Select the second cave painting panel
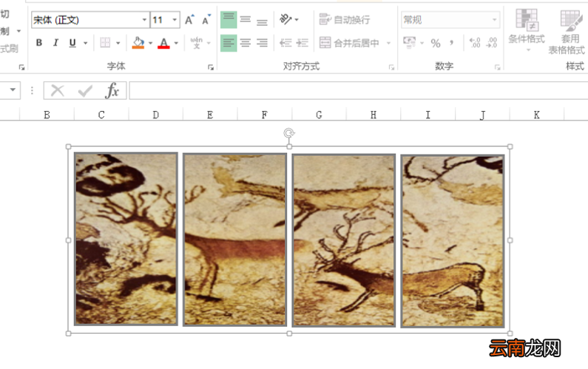Screen dimensions: 588x369 click(x=234, y=240)
